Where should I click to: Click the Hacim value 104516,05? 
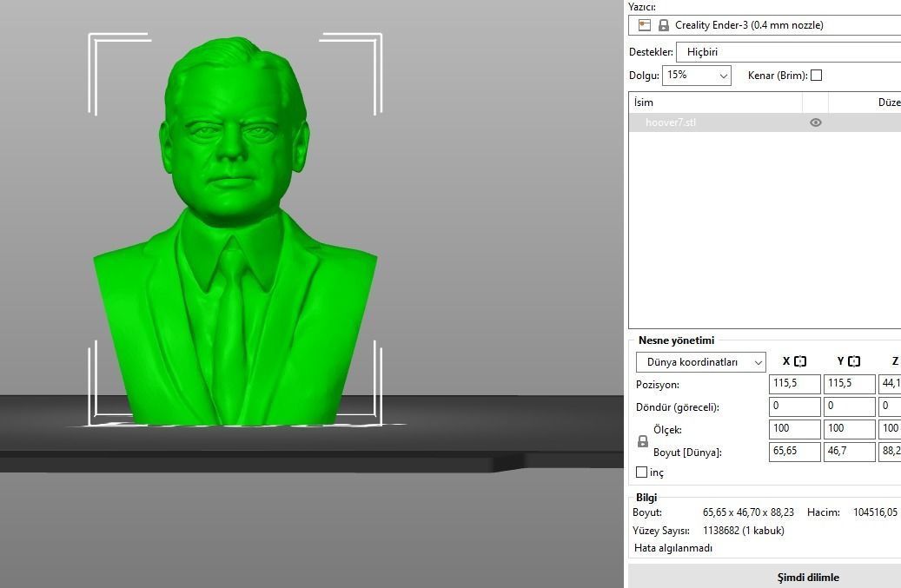(875, 512)
